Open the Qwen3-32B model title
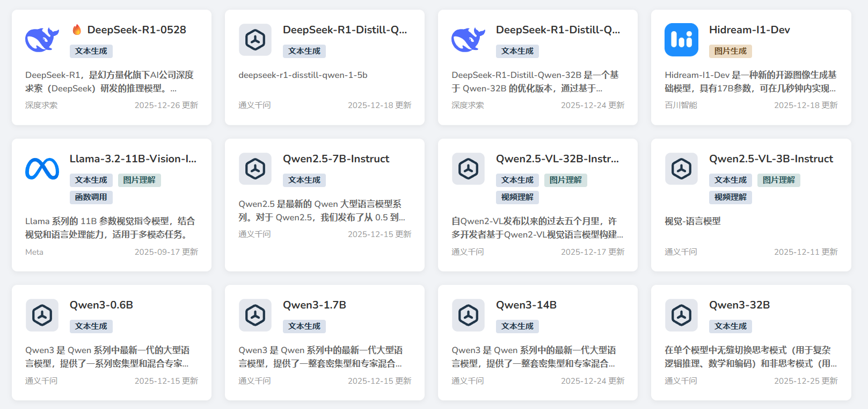The image size is (868, 409). coord(740,305)
